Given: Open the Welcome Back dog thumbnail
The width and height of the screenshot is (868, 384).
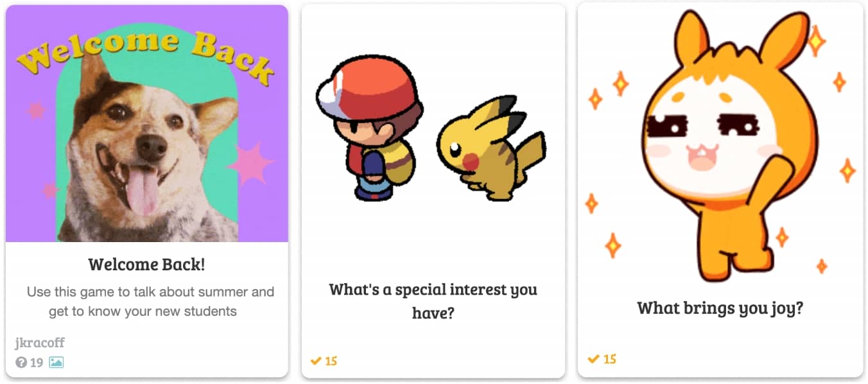Looking at the screenshot, I should pos(147,124).
